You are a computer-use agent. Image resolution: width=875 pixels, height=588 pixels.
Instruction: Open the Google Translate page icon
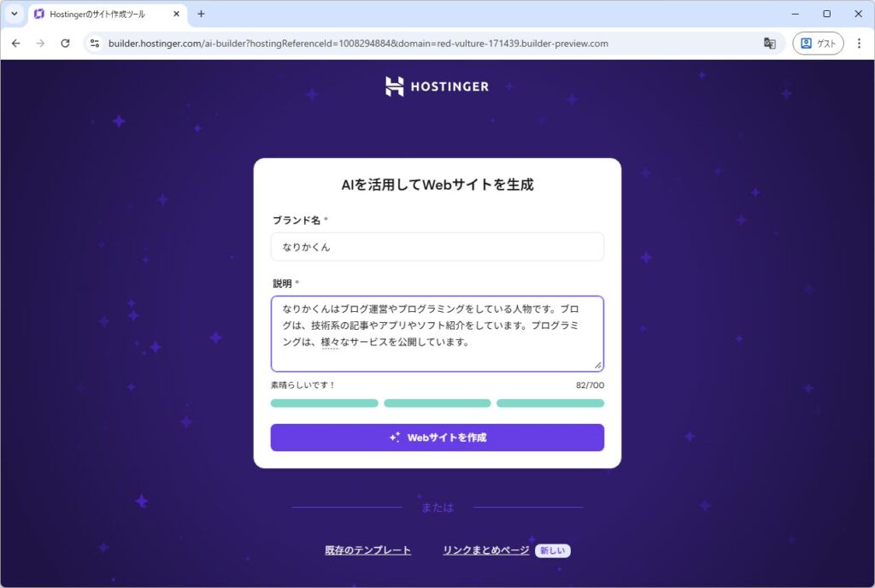pyautogui.click(x=769, y=44)
